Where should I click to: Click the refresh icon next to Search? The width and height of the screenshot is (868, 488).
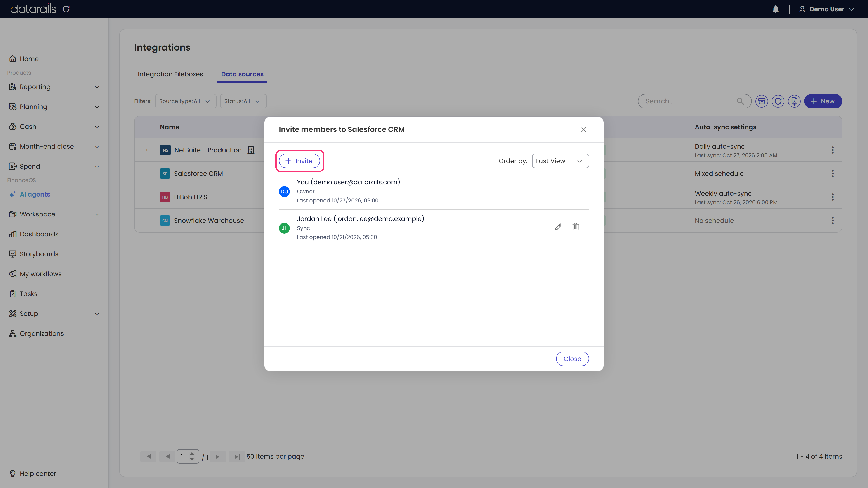[x=778, y=101]
